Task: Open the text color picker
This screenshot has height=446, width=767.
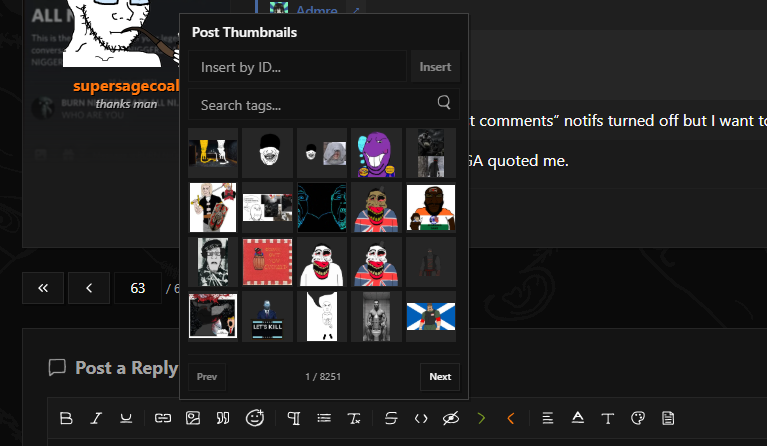Action: 578,417
